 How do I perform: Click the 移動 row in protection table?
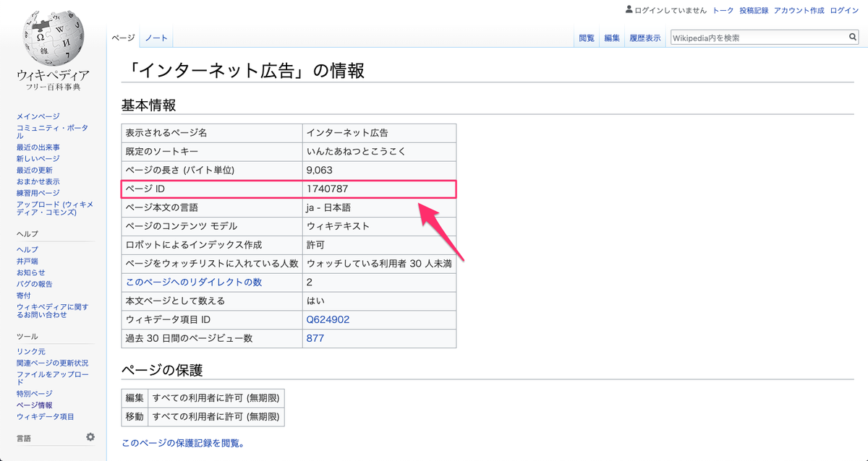click(x=203, y=416)
